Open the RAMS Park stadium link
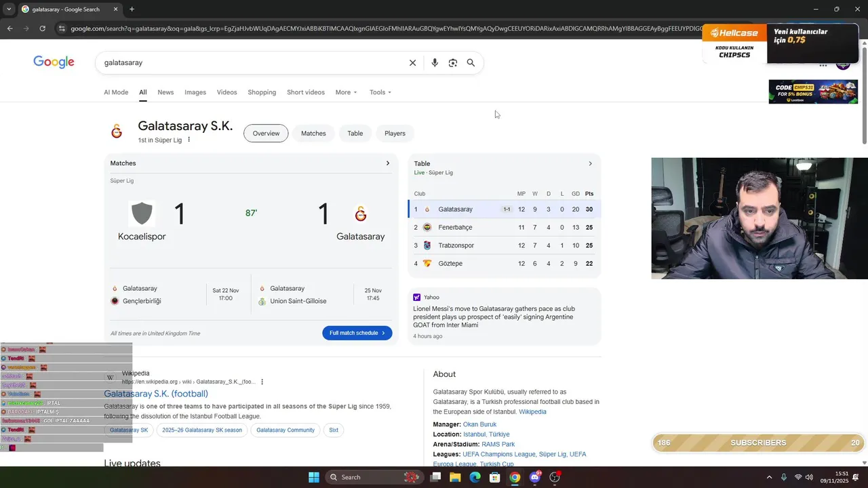 (498, 445)
